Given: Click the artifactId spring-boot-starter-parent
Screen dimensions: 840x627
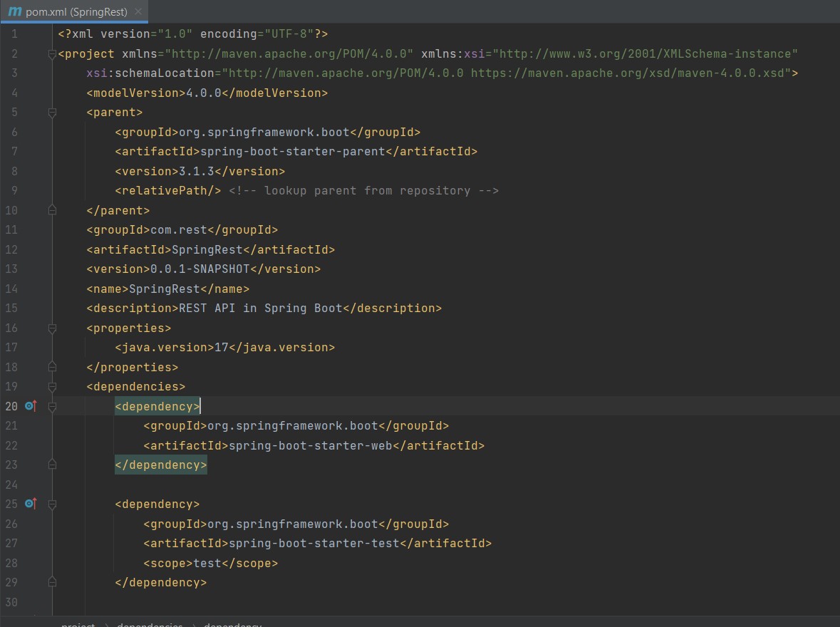Looking at the screenshot, I should 293,152.
